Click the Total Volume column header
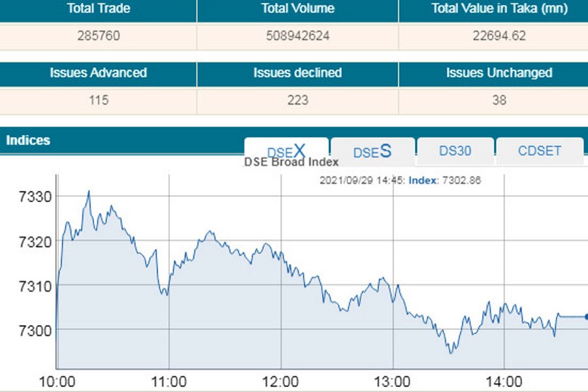The height and width of the screenshot is (392, 588). click(297, 9)
